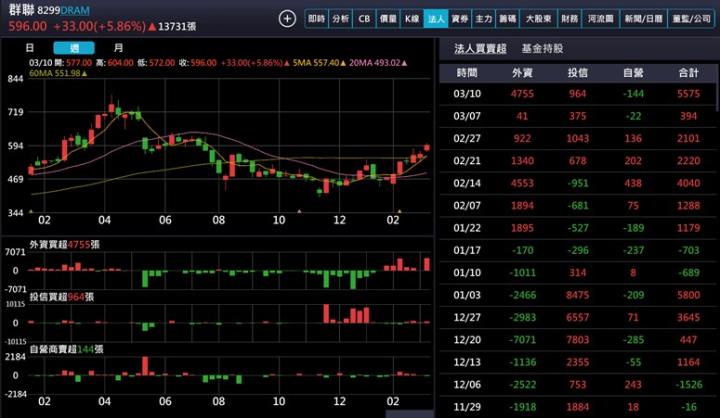Open the 即時 real-time tab
Image resolution: width=720 pixels, height=418 pixels.
(x=316, y=19)
